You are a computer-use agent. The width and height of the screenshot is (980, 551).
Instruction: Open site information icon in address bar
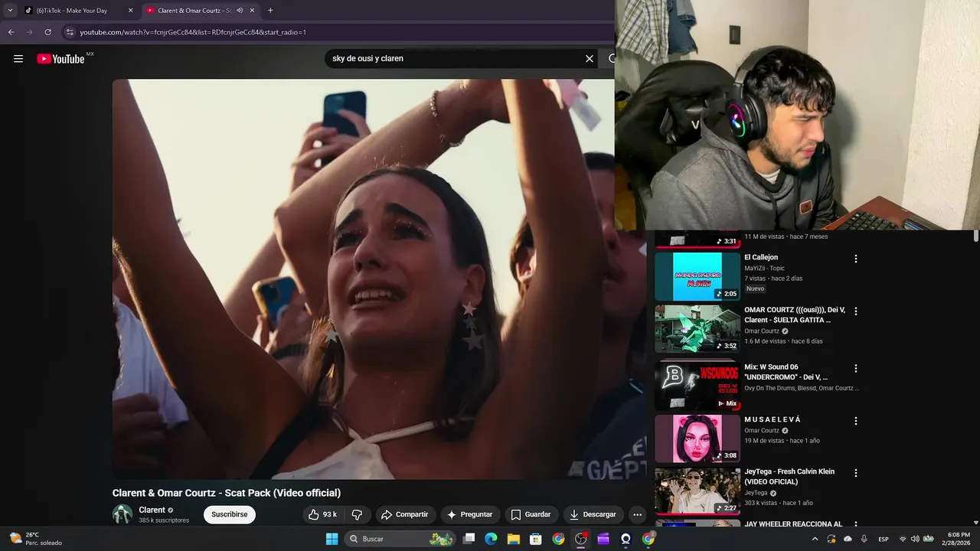(70, 32)
